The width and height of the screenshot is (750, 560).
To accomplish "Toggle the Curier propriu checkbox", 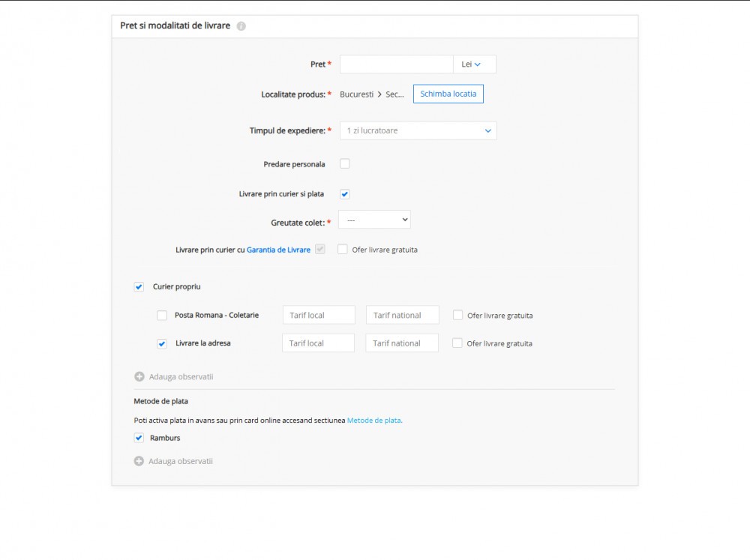I will 139,287.
